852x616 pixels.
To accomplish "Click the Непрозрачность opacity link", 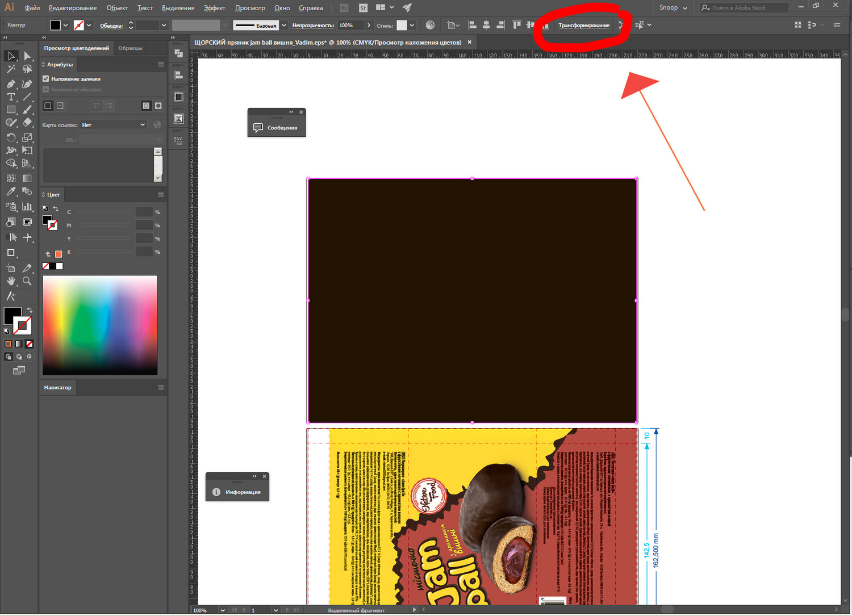I will (313, 25).
